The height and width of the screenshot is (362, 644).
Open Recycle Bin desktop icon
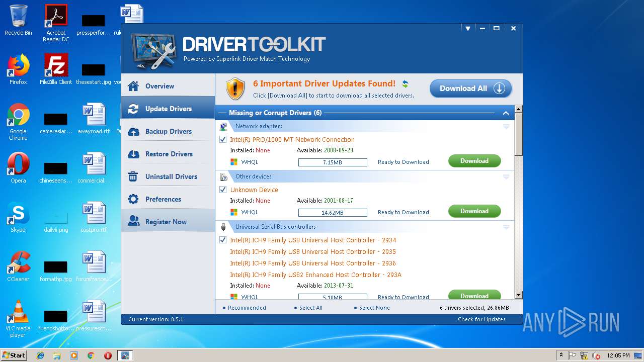(18, 20)
